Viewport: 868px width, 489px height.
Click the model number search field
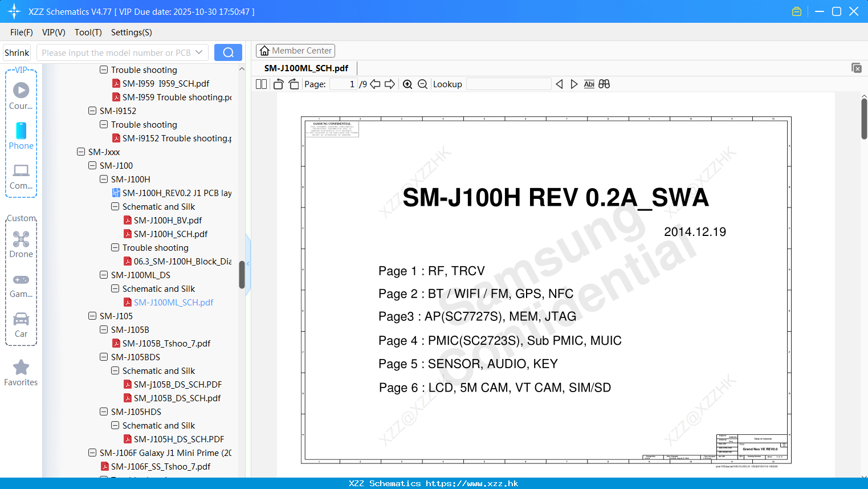coord(115,52)
